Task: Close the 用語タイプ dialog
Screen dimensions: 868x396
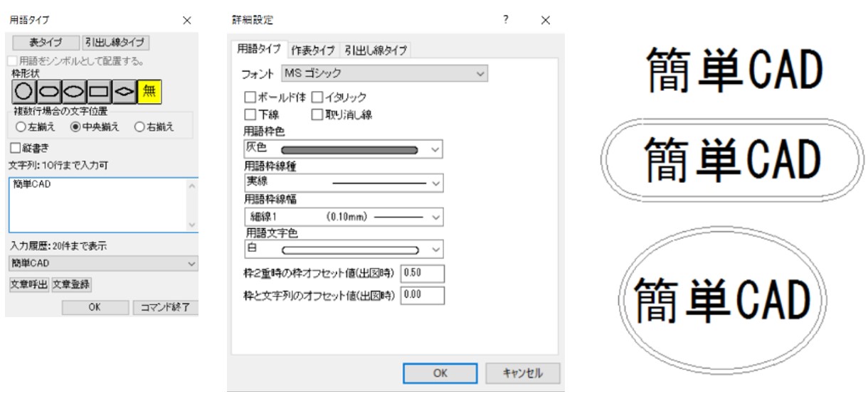Action: [186, 21]
